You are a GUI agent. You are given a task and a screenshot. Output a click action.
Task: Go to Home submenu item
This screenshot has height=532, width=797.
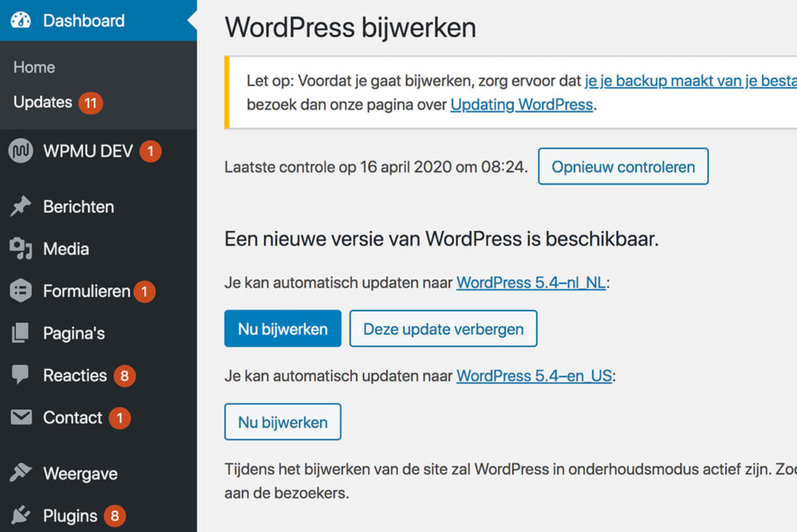pyautogui.click(x=34, y=67)
